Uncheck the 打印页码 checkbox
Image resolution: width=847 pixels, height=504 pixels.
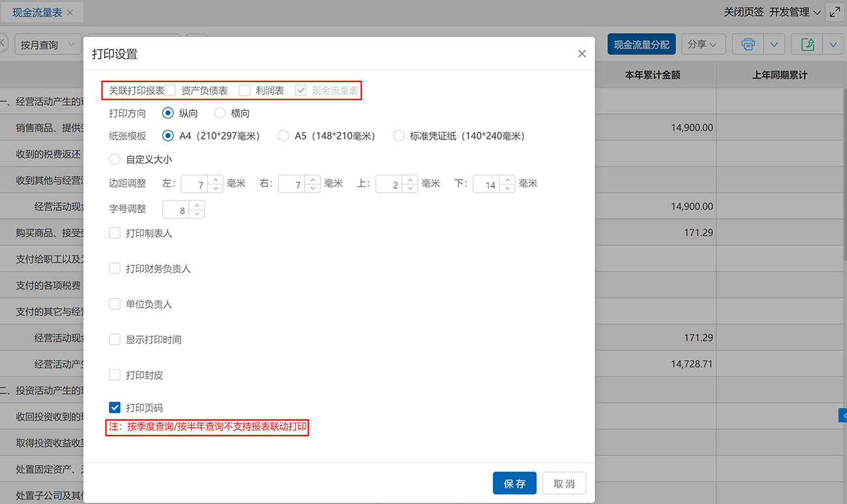click(x=115, y=408)
